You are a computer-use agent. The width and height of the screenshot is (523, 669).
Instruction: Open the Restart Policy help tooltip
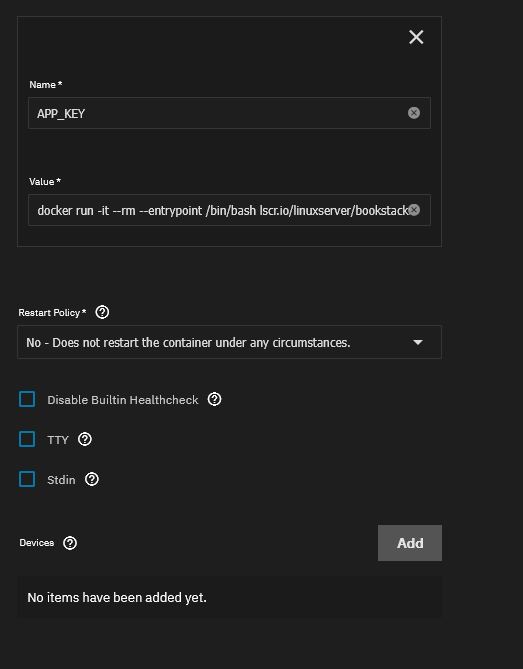[x=102, y=312]
